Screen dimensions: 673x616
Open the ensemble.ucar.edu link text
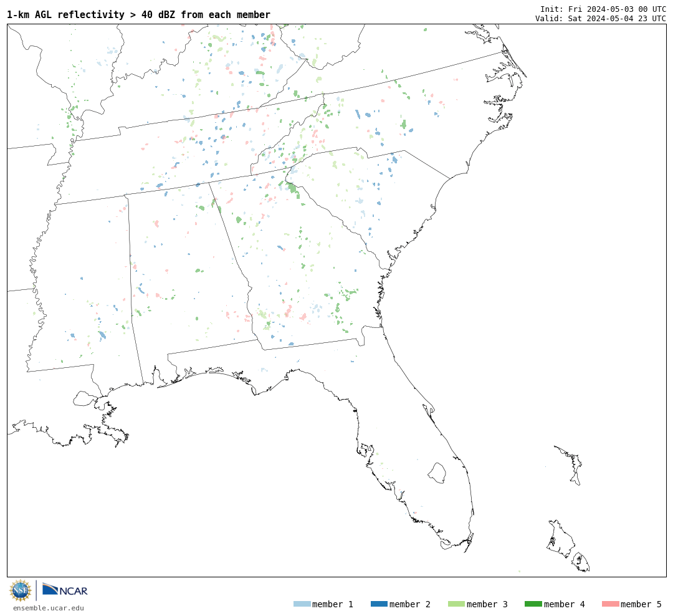[x=49, y=608]
